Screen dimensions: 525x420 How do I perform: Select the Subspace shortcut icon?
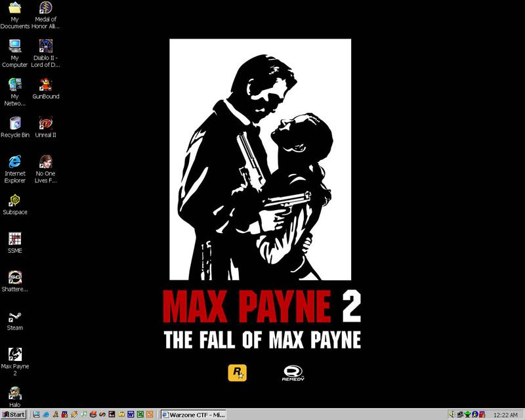(14, 204)
